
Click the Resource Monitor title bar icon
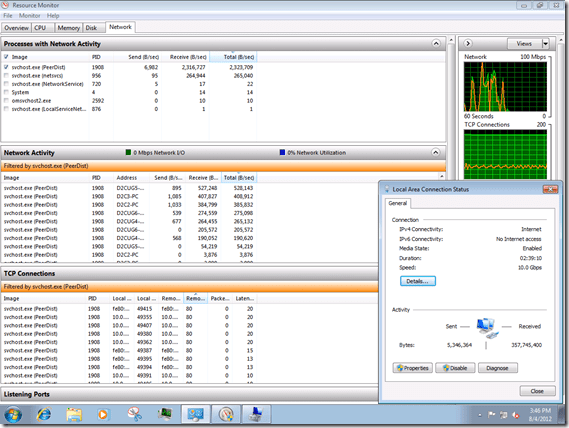[x=5, y=5]
